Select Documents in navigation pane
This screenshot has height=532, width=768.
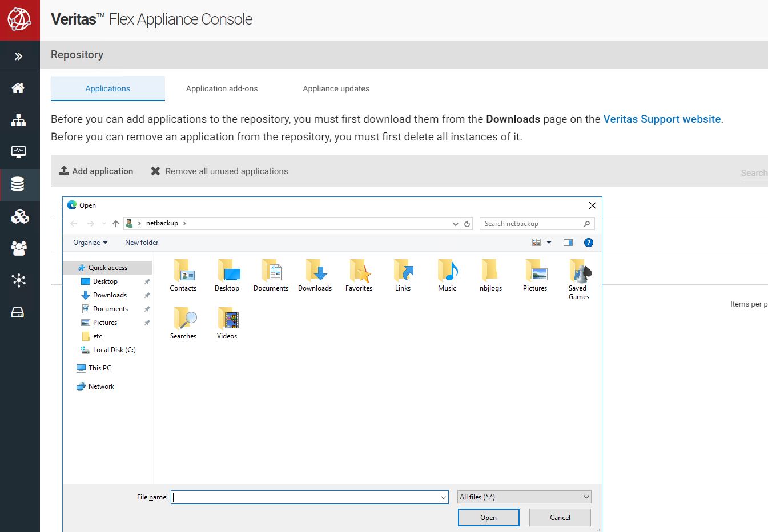[110, 309]
